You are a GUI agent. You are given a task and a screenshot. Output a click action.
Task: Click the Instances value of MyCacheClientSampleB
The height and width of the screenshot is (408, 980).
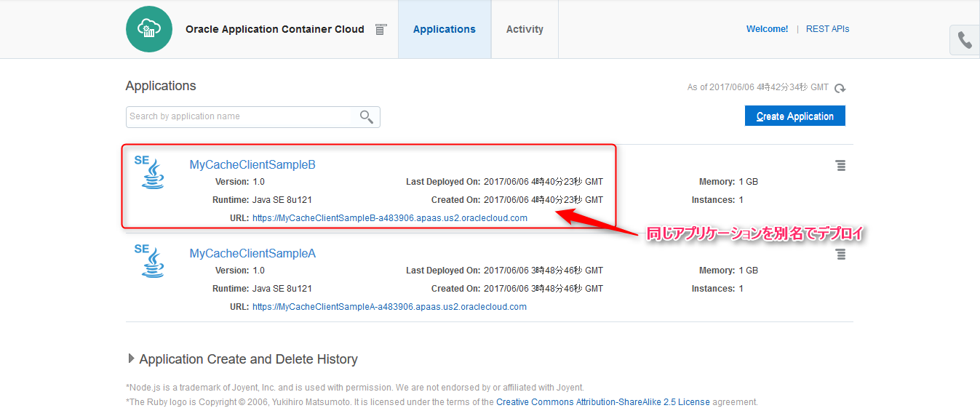(x=741, y=200)
